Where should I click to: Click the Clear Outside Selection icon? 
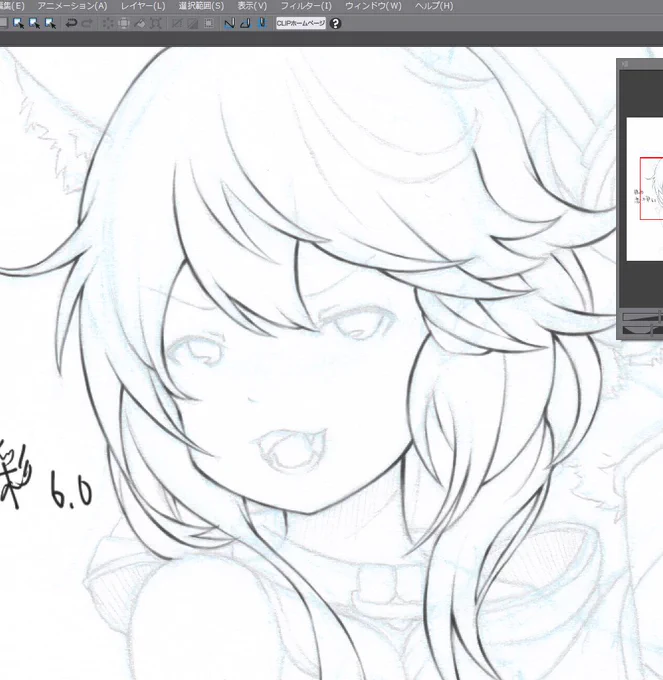coord(124,23)
